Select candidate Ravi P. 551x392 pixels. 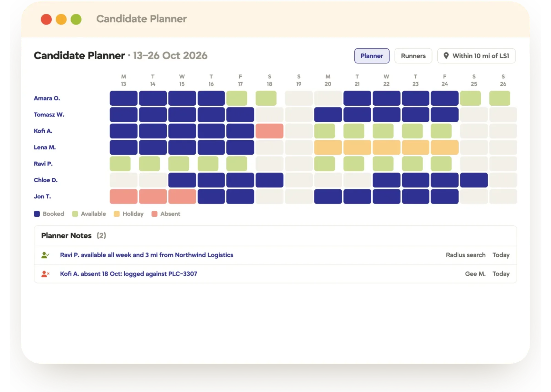coord(43,164)
